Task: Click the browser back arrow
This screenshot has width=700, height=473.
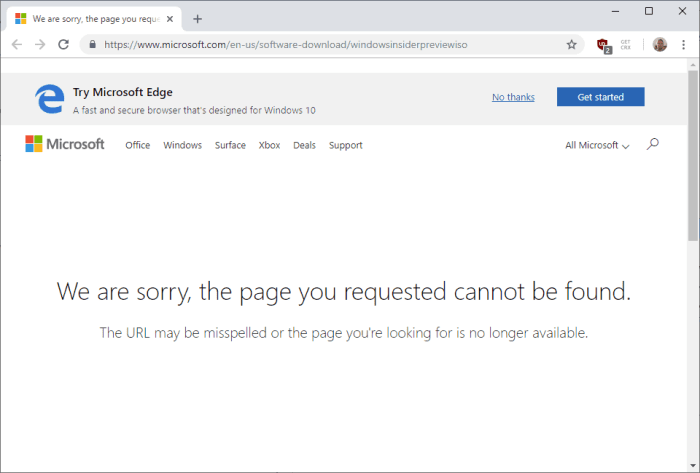Action: (x=17, y=45)
